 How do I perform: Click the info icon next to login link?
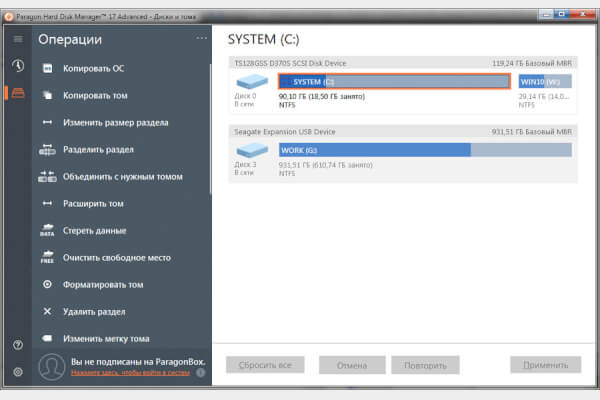(201, 372)
